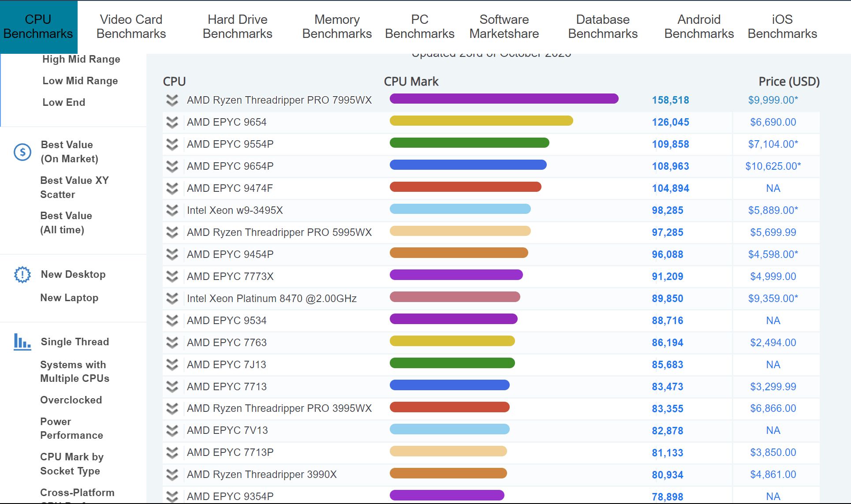Viewport: 851px width, 504px height.
Task: Click the Single Thread bar chart icon
Action: click(22, 342)
